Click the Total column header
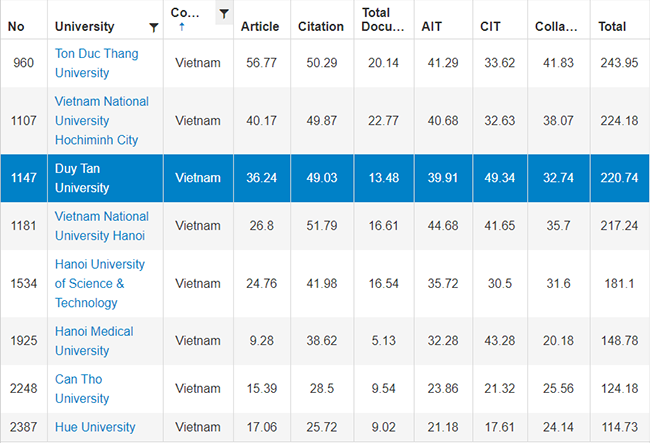The height and width of the screenshot is (443, 650). coord(612,26)
